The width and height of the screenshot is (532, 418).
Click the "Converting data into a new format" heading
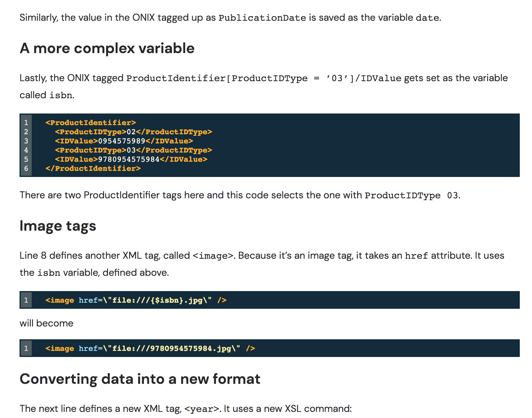140,379
